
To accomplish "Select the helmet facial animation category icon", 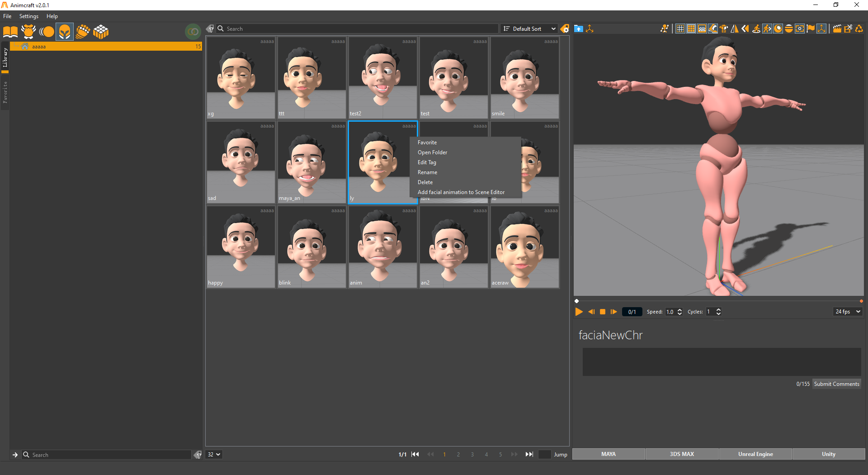I will click(65, 32).
